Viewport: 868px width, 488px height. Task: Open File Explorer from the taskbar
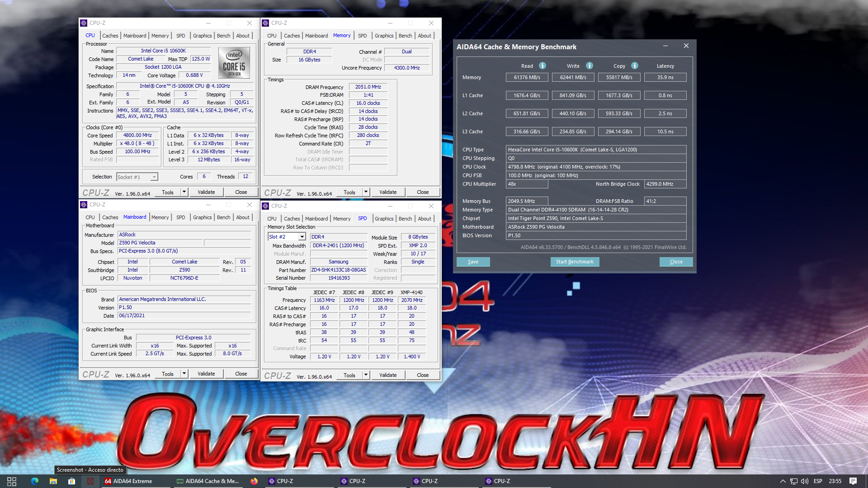coord(53,481)
